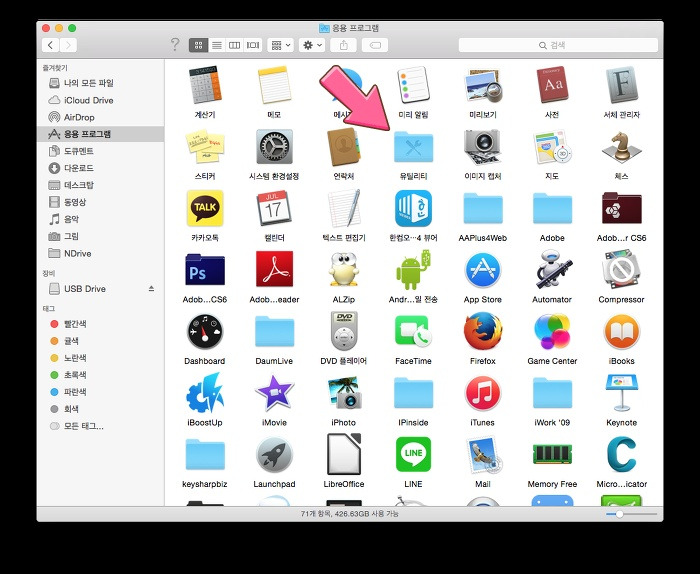The width and height of the screenshot is (700, 574).
Task: Open the LibreOffice app icon
Action: [x=344, y=454]
